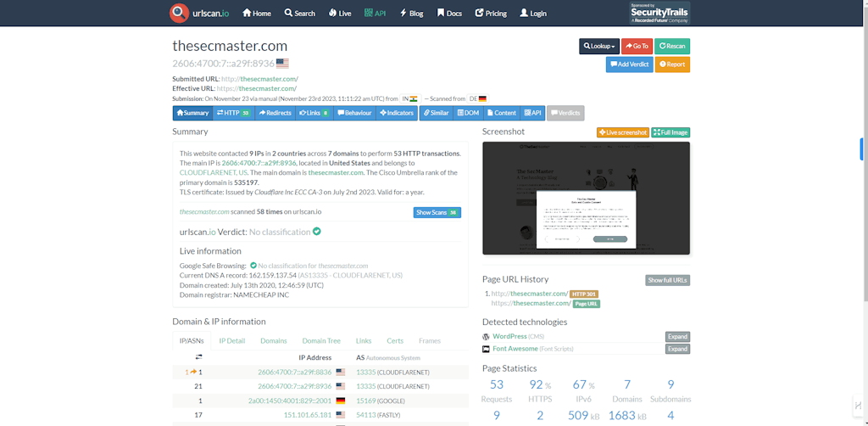
Task: Open the API tab in scan toolbar
Action: (532, 113)
